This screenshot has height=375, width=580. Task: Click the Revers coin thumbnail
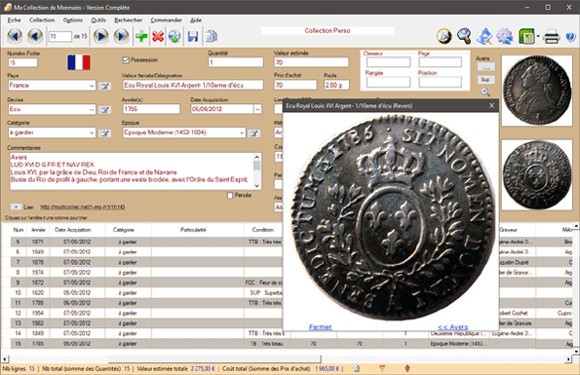pos(537,175)
